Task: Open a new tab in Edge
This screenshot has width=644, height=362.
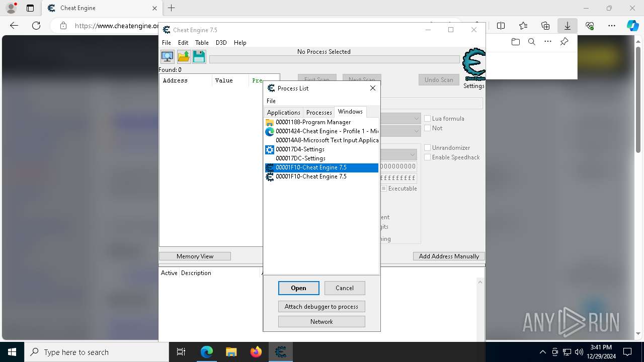Action: coord(172,8)
